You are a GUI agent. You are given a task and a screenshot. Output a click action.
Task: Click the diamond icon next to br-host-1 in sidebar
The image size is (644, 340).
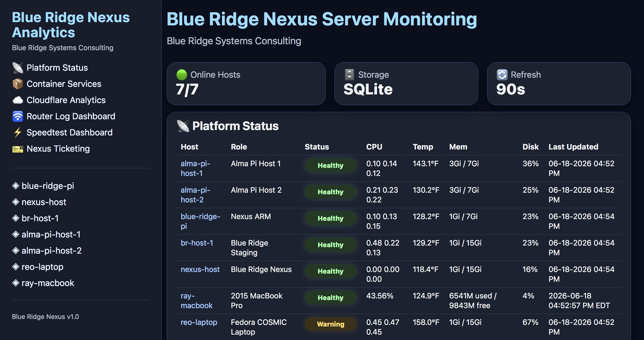point(16,218)
